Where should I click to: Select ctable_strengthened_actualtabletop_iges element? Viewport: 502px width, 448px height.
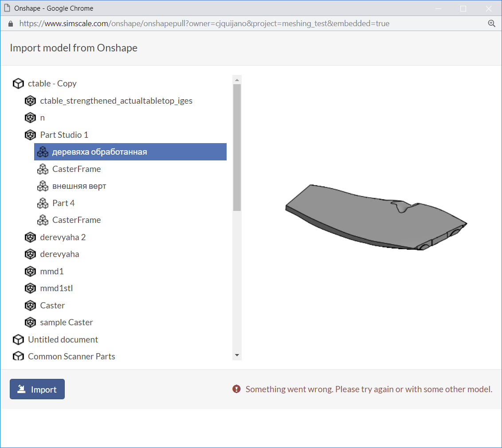tap(116, 101)
